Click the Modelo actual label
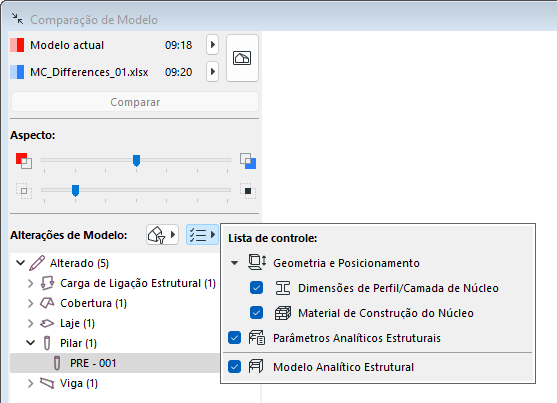Image resolution: width=557 pixels, height=403 pixels. click(67, 45)
